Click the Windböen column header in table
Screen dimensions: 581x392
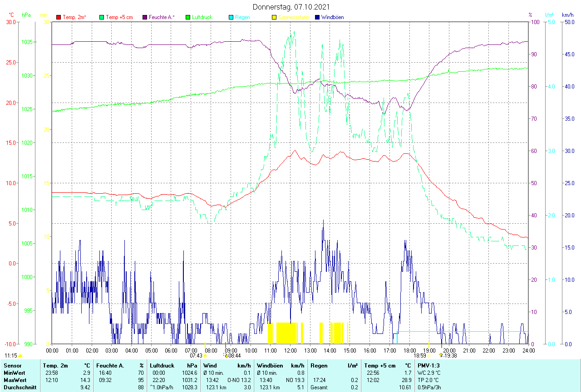click(270, 366)
